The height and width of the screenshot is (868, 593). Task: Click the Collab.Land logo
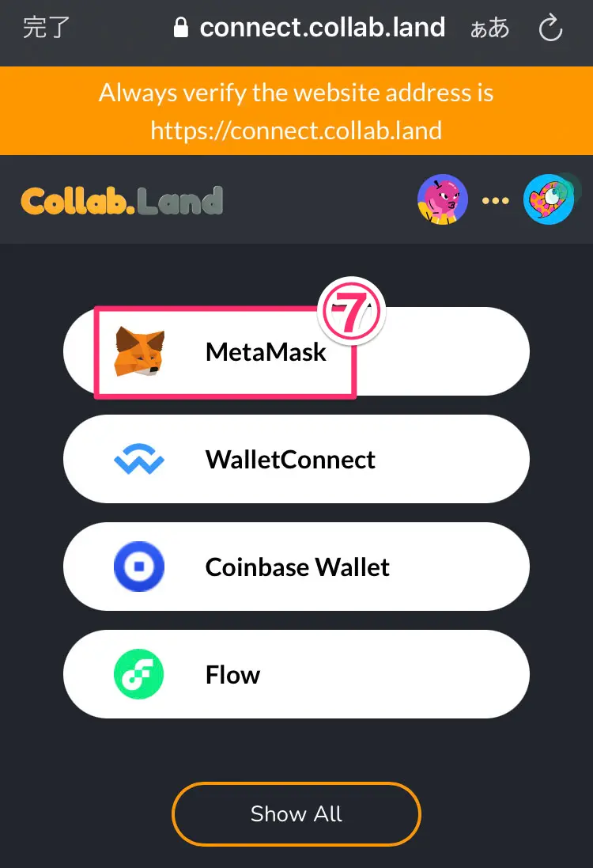(123, 200)
